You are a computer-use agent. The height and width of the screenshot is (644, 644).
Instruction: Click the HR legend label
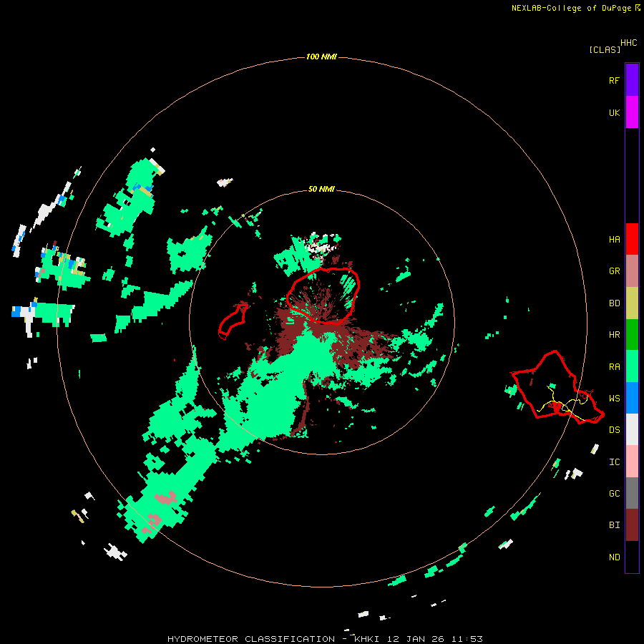coord(614,335)
